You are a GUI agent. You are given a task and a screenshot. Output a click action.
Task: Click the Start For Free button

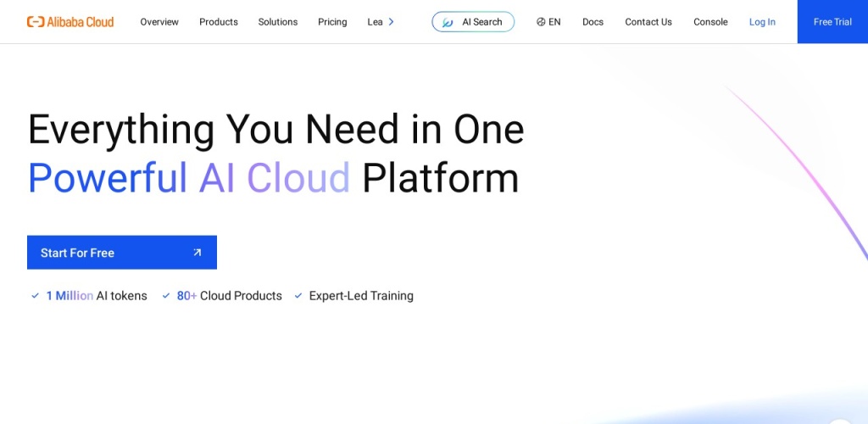121,253
